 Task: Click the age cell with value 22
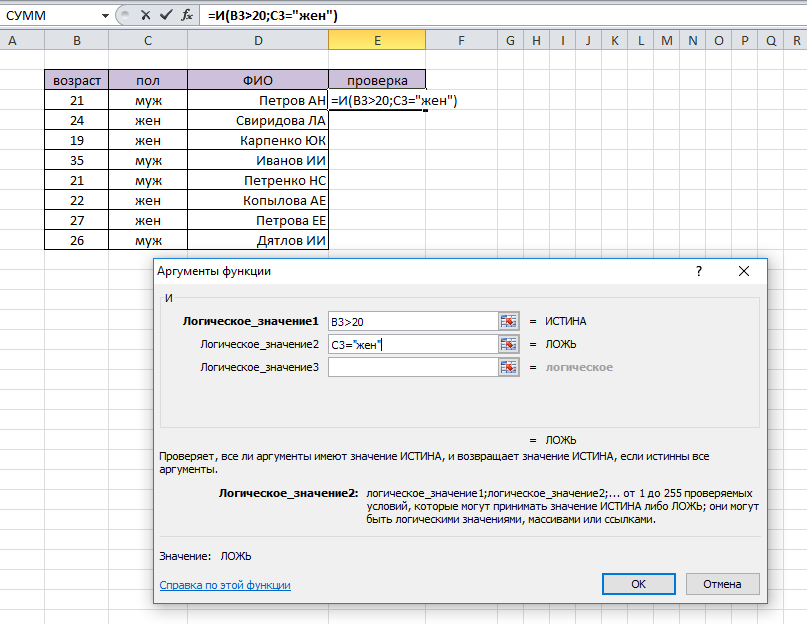click(x=77, y=200)
